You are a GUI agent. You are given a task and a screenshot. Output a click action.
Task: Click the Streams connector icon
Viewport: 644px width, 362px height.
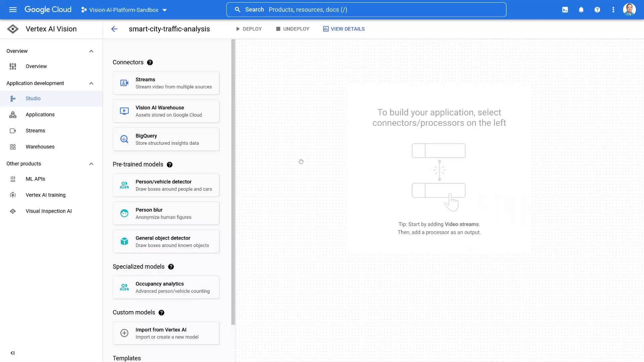click(x=124, y=83)
